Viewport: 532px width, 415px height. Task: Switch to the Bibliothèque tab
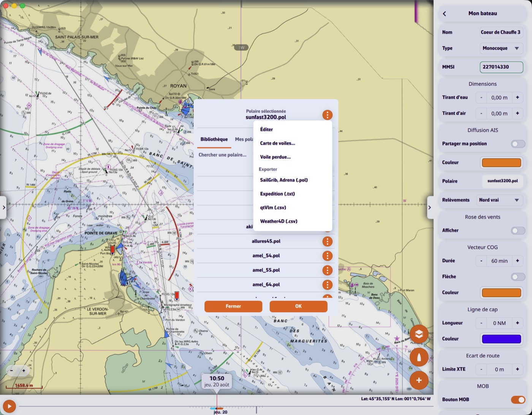click(x=214, y=140)
